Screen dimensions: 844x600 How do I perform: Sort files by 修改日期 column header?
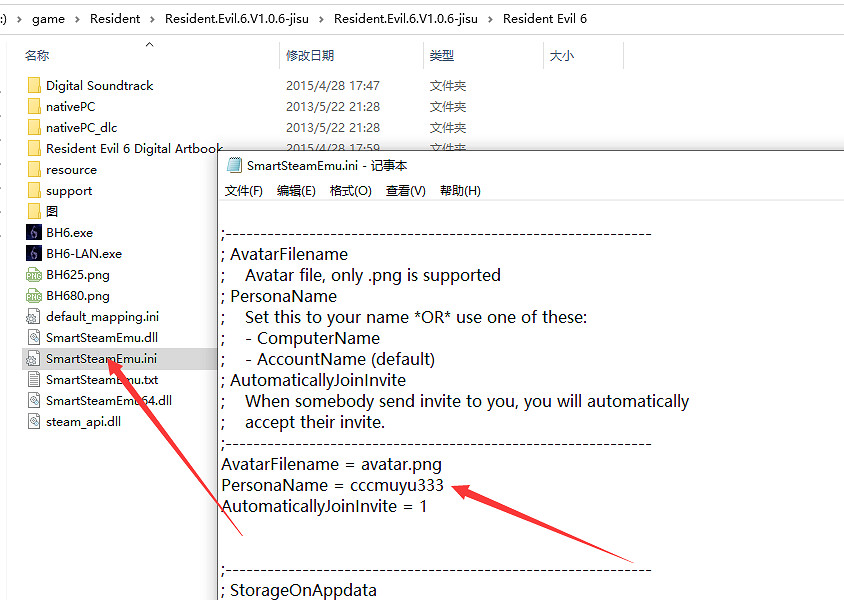point(310,56)
